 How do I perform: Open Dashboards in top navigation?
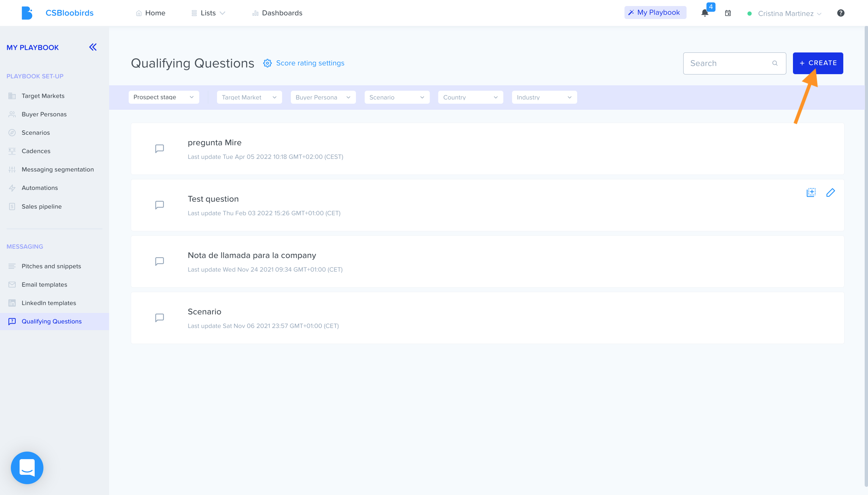coord(277,13)
